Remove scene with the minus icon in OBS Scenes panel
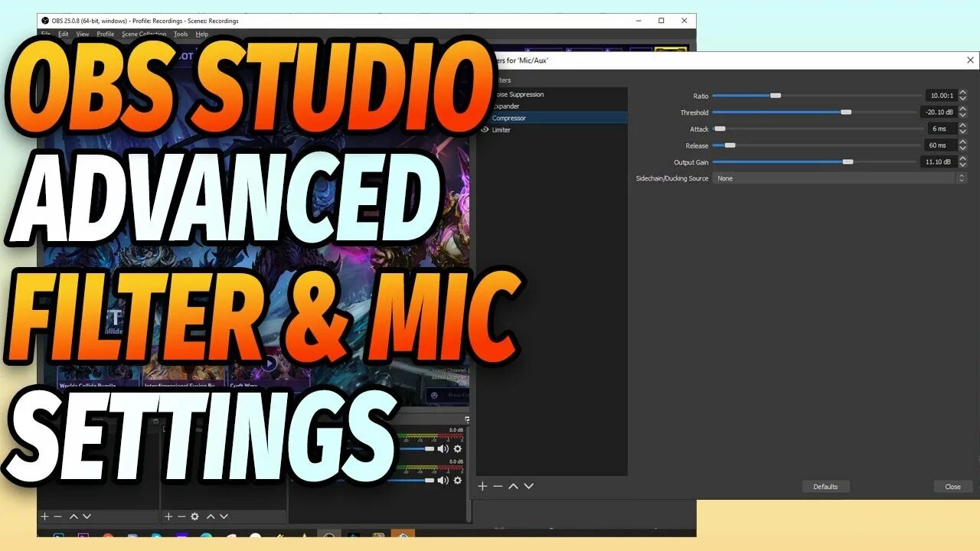 click(x=57, y=517)
